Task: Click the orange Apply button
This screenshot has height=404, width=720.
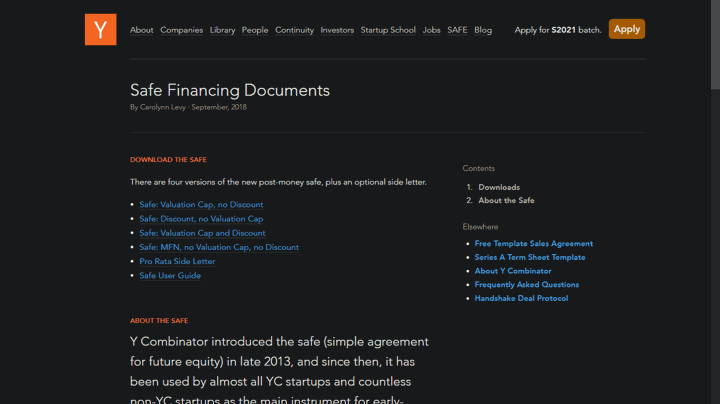Action: coord(627,29)
